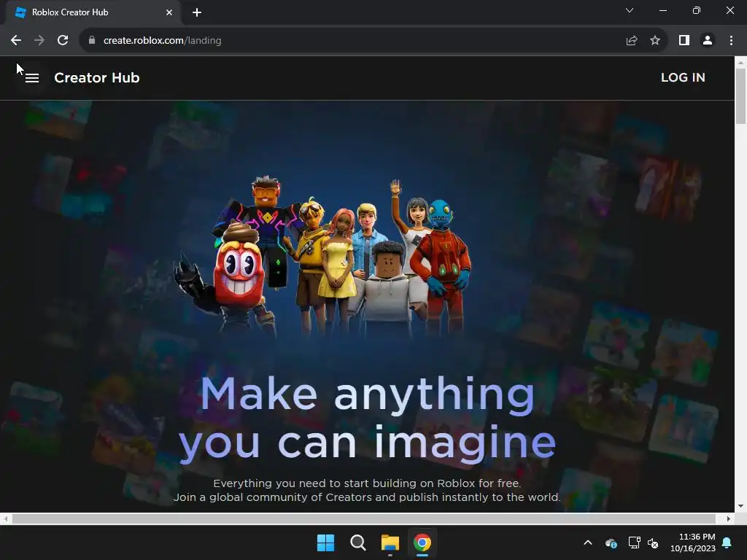The width and height of the screenshot is (747, 560).
Task: Restore down the Chrome window
Action: [697, 10]
